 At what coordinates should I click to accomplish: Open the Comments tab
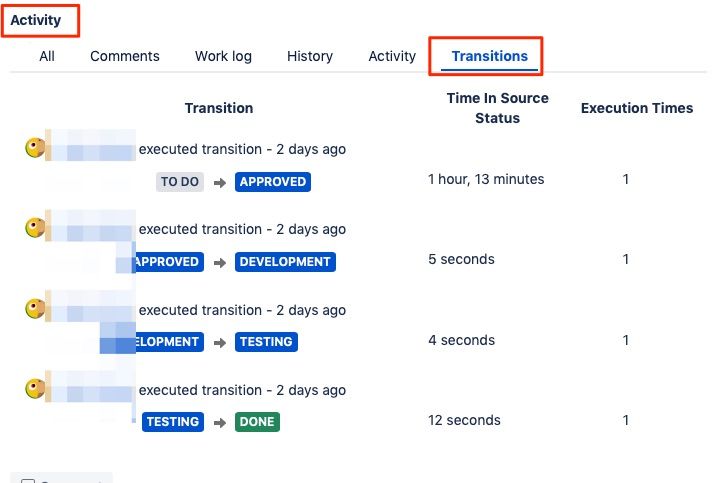(125, 56)
